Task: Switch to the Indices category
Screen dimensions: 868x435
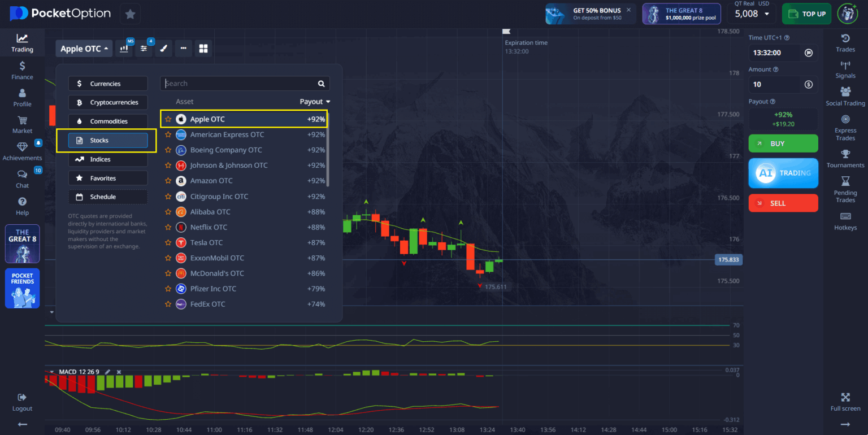Action: (x=108, y=159)
